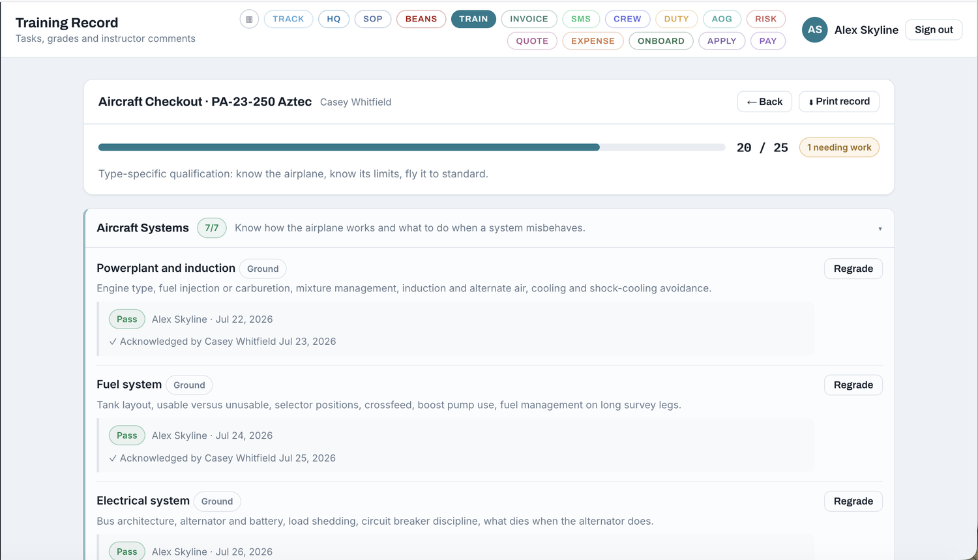Click 'Tasks, grades and instructor comments' subtitle

[x=106, y=39]
